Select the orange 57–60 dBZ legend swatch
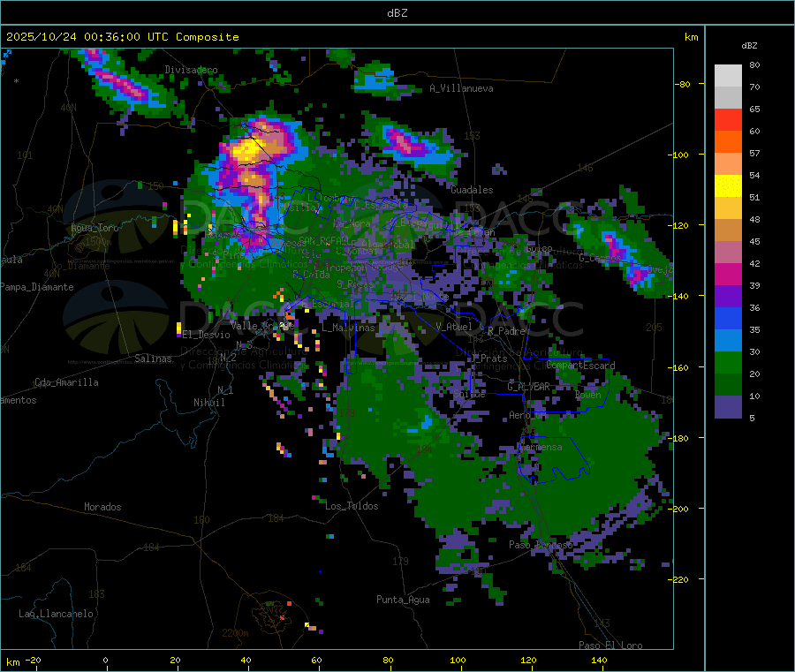The height and width of the screenshot is (672, 795). (728, 142)
